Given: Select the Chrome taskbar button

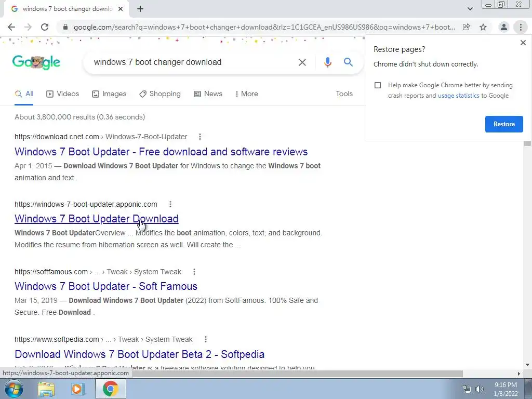Looking at the screenshot, I should pyautogui.click(x=110, y=389).
